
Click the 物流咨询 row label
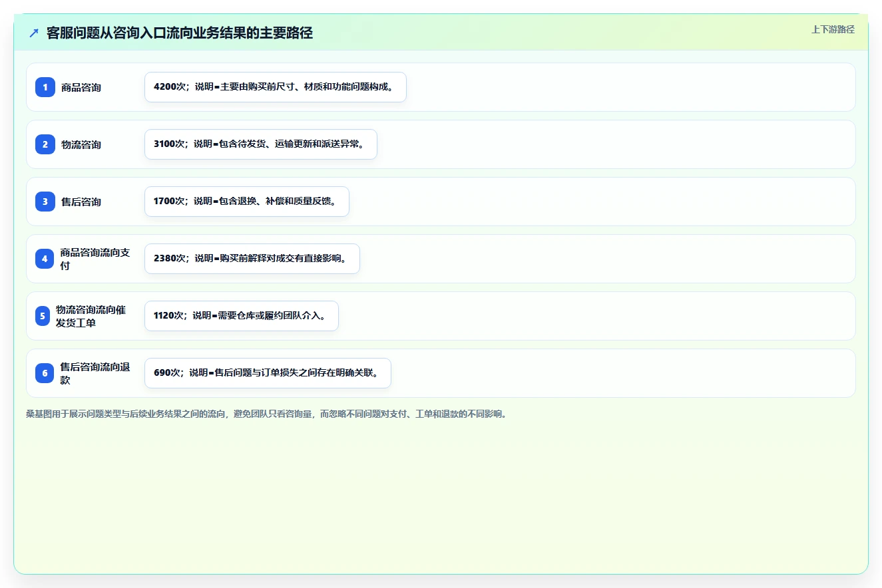81,144
